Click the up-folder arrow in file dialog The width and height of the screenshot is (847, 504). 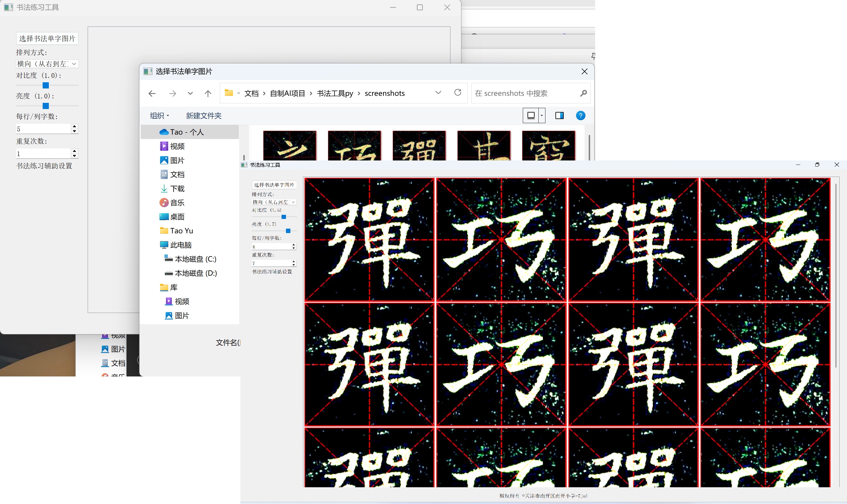point(208,93)
